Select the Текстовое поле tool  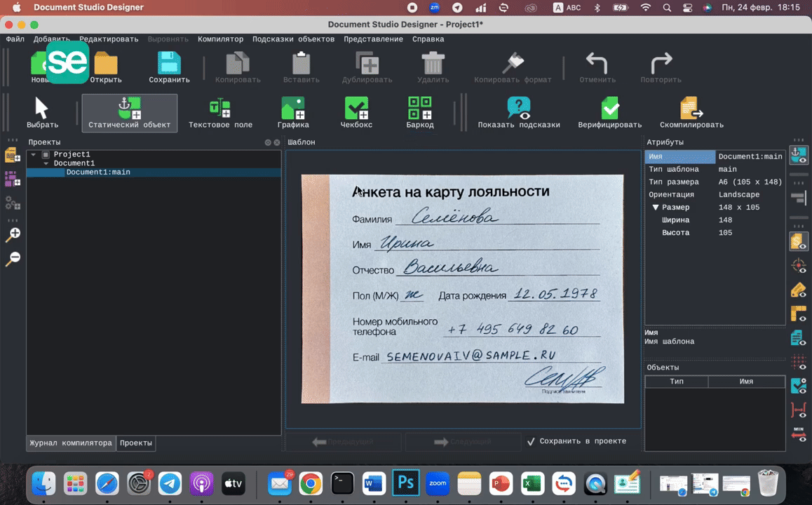coord(219,112)
